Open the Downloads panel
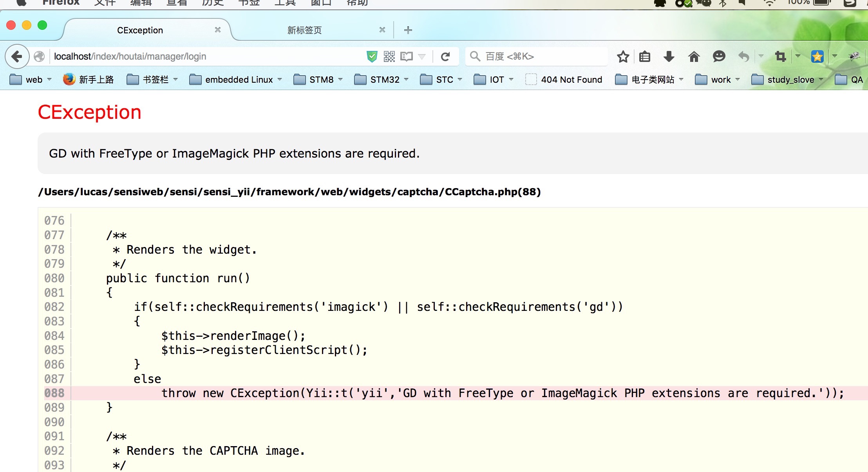 (669, 56)
